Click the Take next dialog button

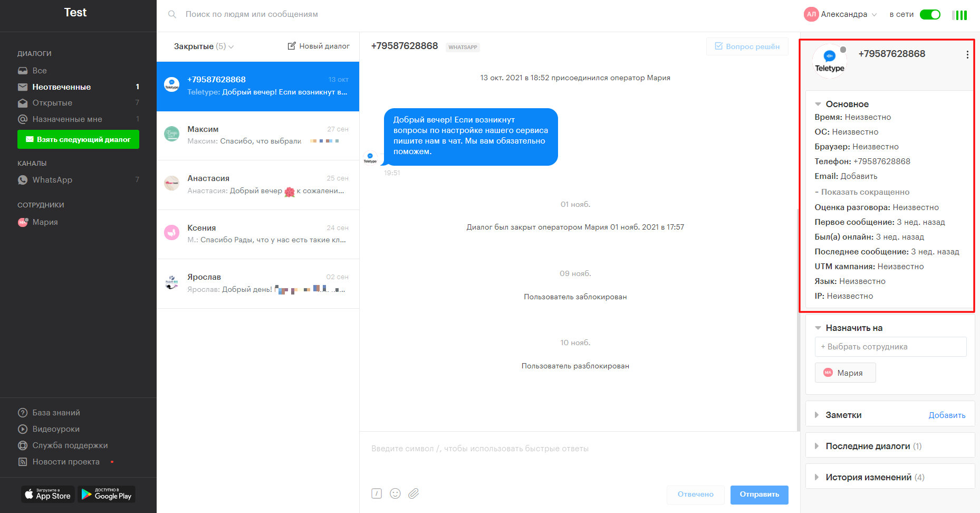point(78,139)
